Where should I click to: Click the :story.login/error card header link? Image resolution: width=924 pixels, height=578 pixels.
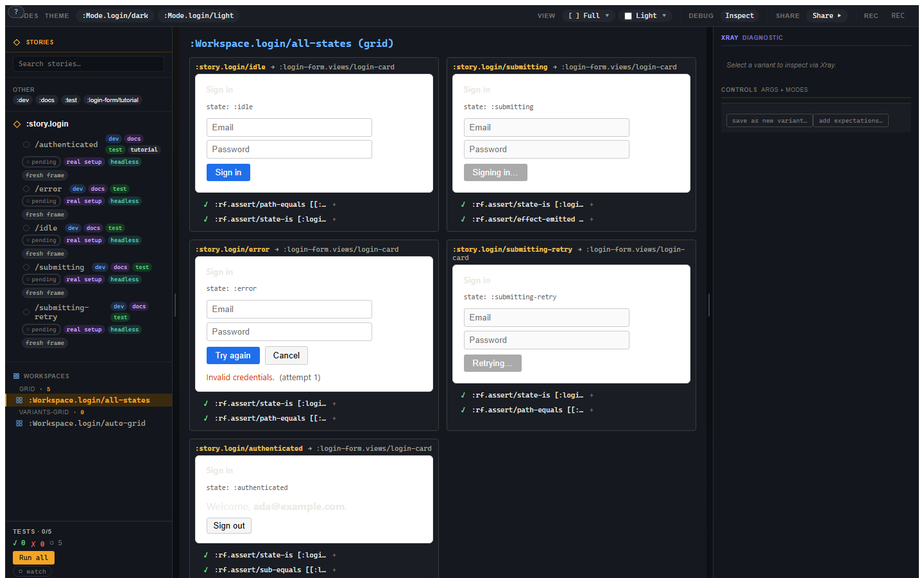[x=232, y=249]
